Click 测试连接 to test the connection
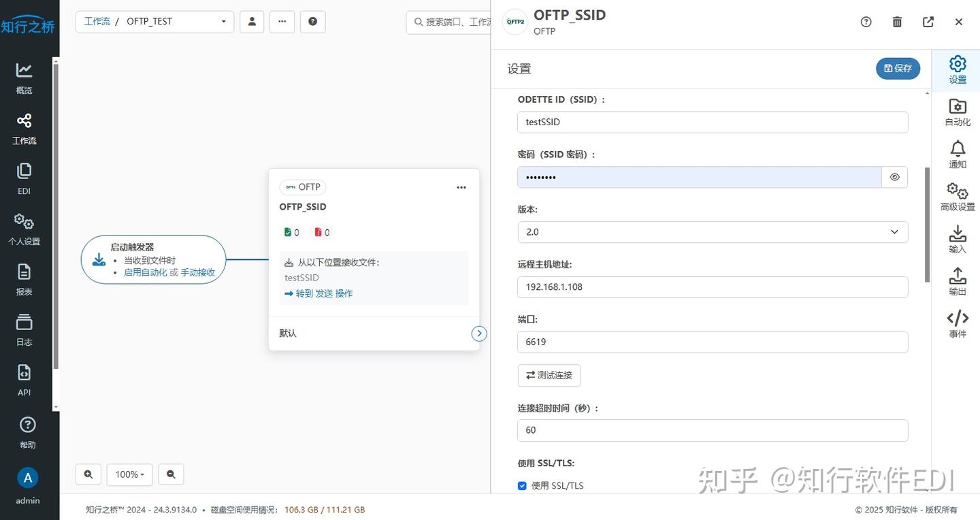Viewport: 980px width, 520px height. pyautogui.click(x=549, y=375)
